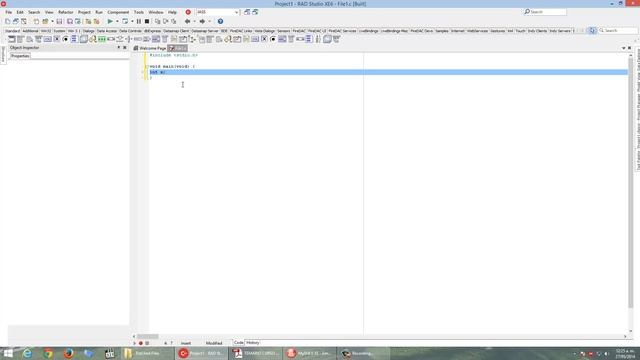Select the Indy Clients palette tab
This screenshot has height=360, width=640.
pos(537,31)
